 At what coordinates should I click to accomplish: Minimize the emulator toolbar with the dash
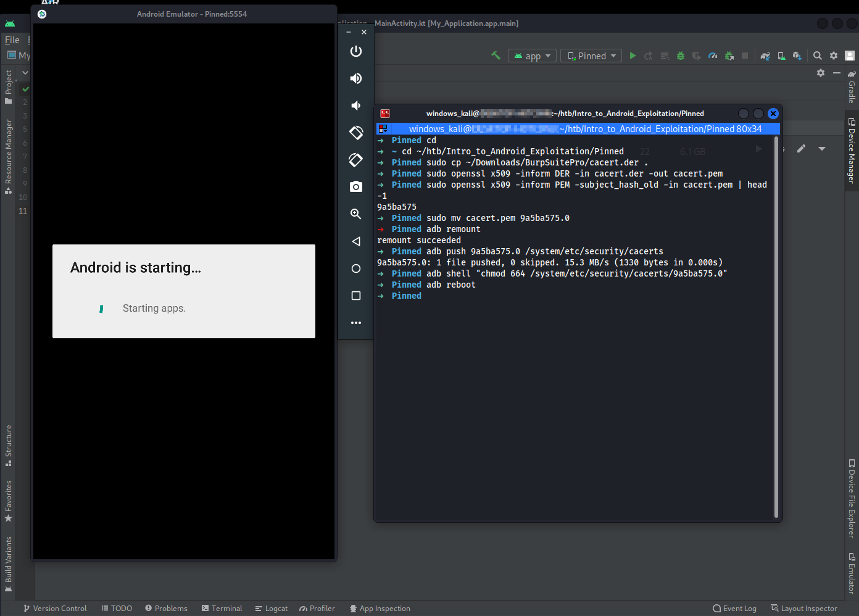(x=349, y=32)
